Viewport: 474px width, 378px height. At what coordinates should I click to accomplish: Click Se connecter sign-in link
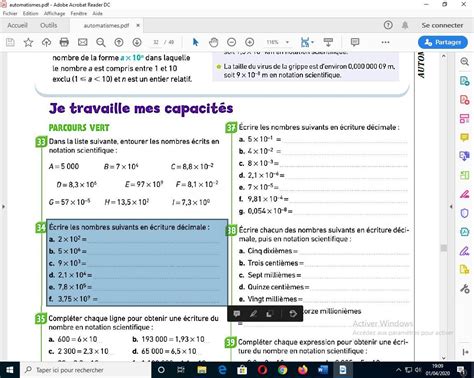click(442, 25)
